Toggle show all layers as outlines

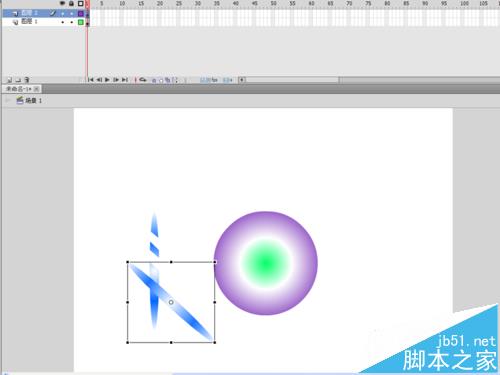coord(81,3)
